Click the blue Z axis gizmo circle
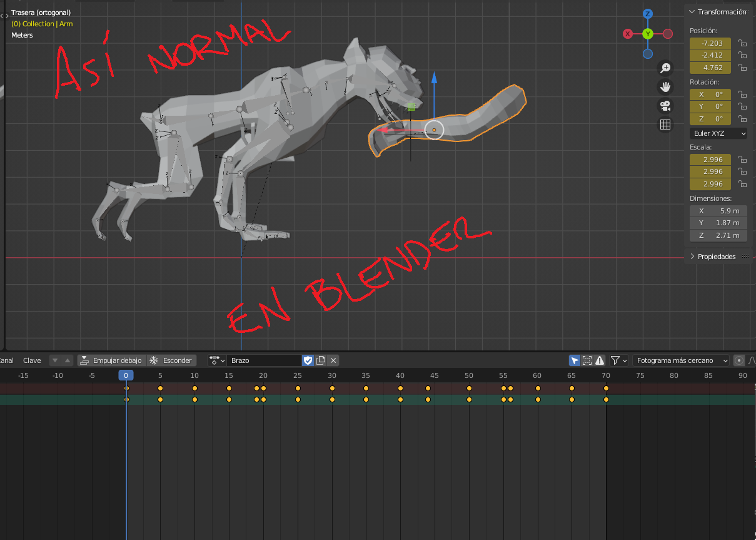The image size is (756, 540). click(648, 14)
